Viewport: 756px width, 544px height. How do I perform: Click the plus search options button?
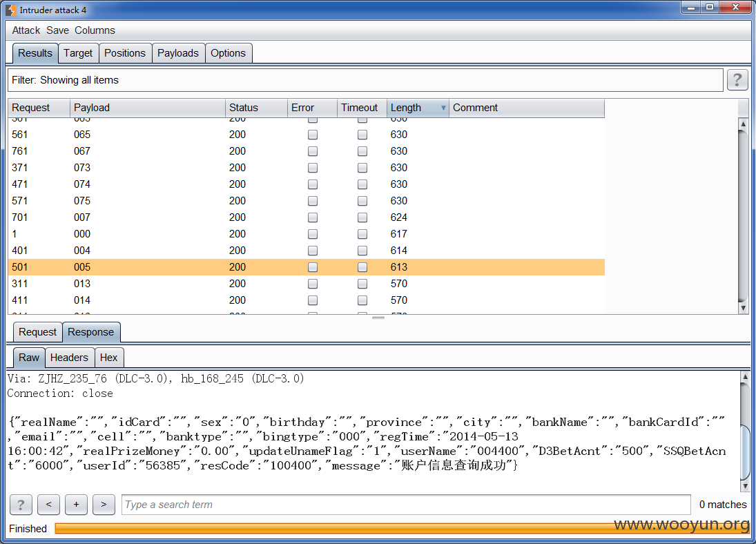coord(76,505)
